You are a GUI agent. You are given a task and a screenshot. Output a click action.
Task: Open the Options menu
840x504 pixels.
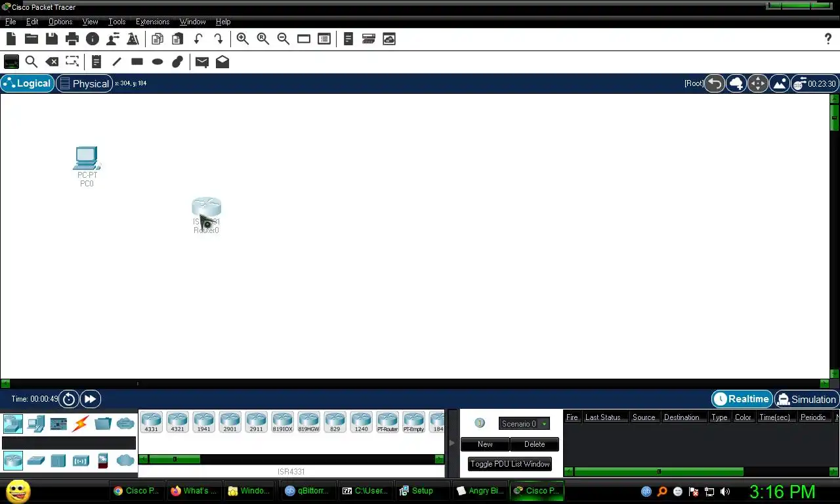point(60,22)
